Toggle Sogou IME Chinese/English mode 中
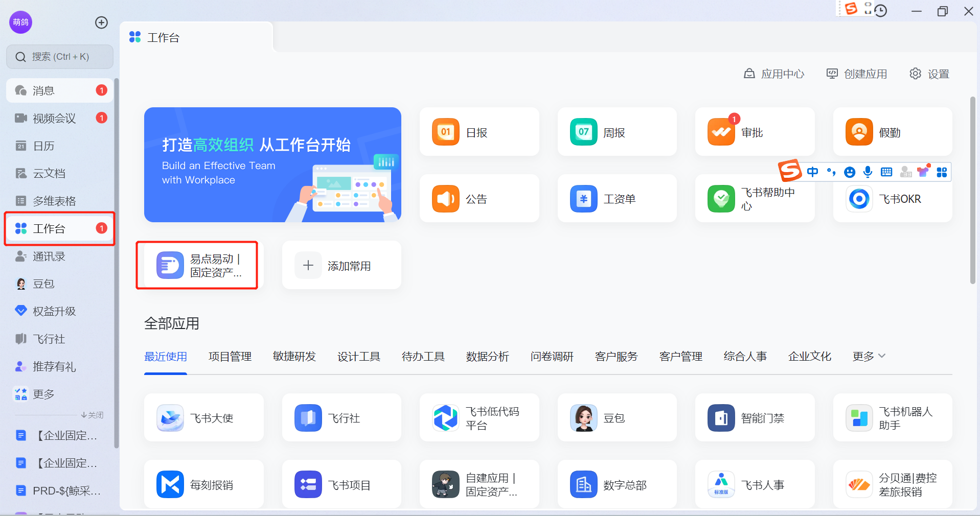 pos(812,172)
